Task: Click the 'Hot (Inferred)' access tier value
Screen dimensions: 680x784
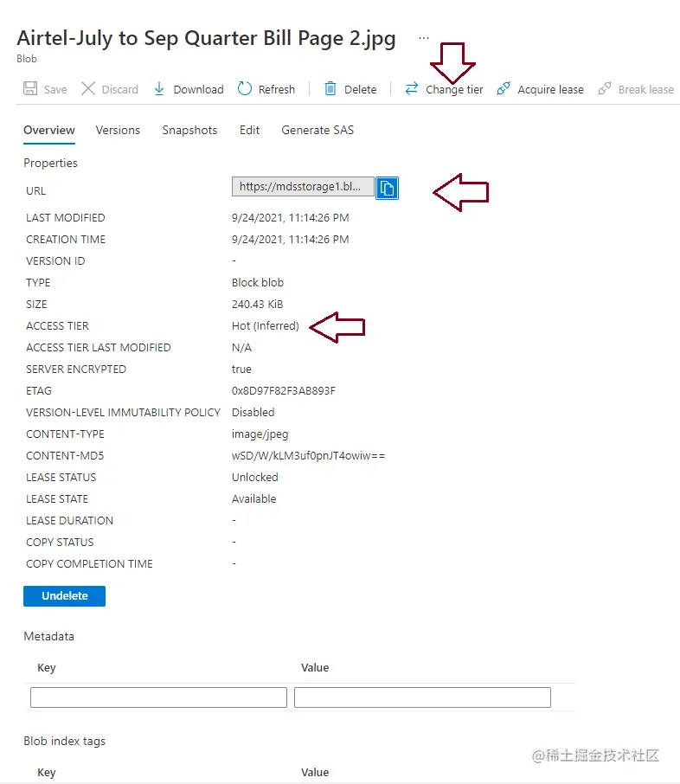Action: (266, 326)
